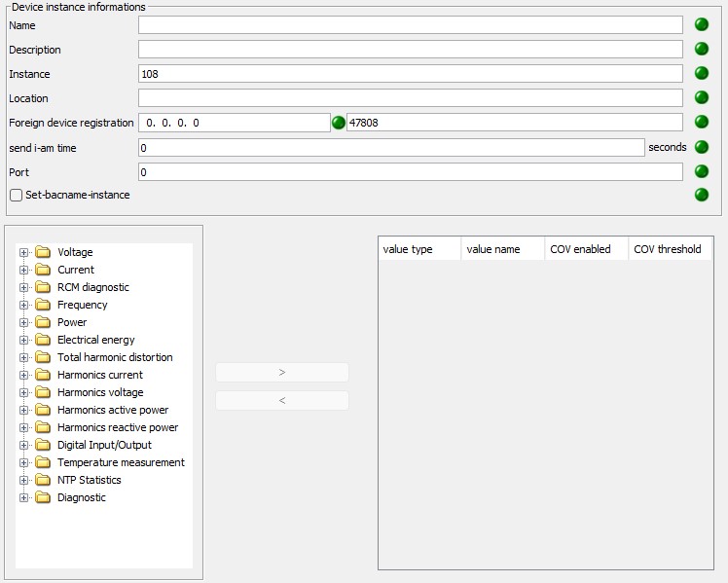The height and width of the screenshot is (583, 728).
Task: Click the green status indicator beside Instance
Action: pyautogui.click(x=701, y=73)
